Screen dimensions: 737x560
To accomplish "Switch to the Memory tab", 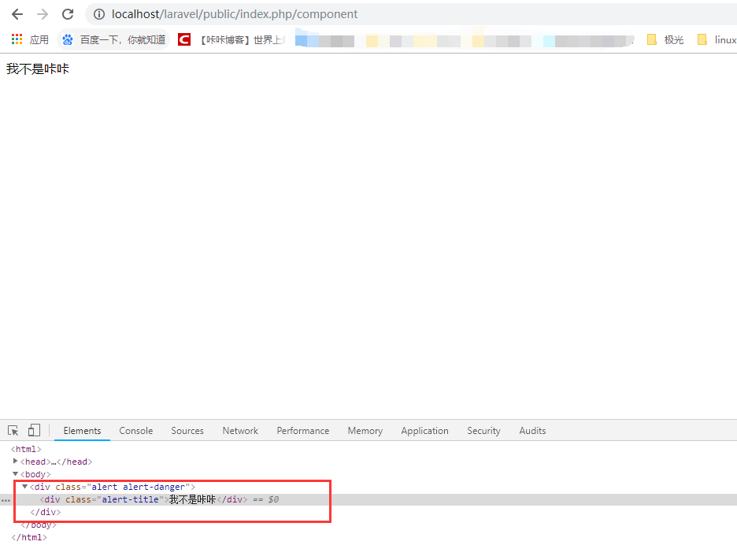I will click(x=365, y=431).
